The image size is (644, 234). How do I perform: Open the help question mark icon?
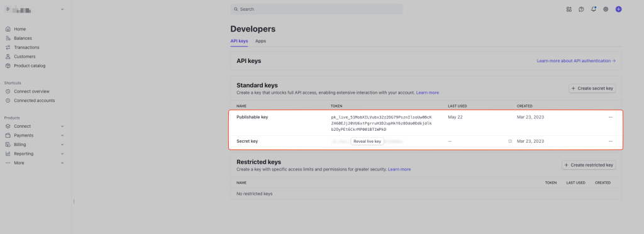click(x=581, y=9)
